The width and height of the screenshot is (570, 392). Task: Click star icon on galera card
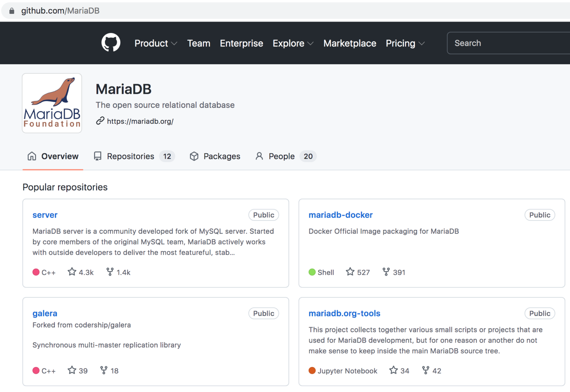click(x=72, y=370)
